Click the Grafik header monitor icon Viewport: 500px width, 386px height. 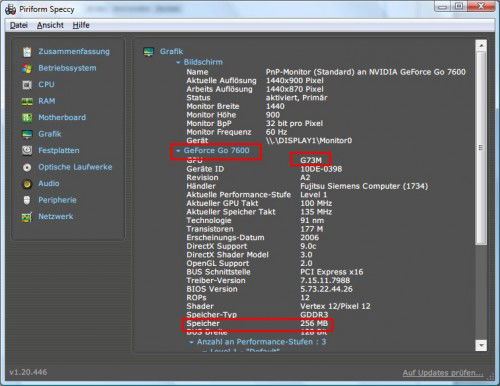148,52
